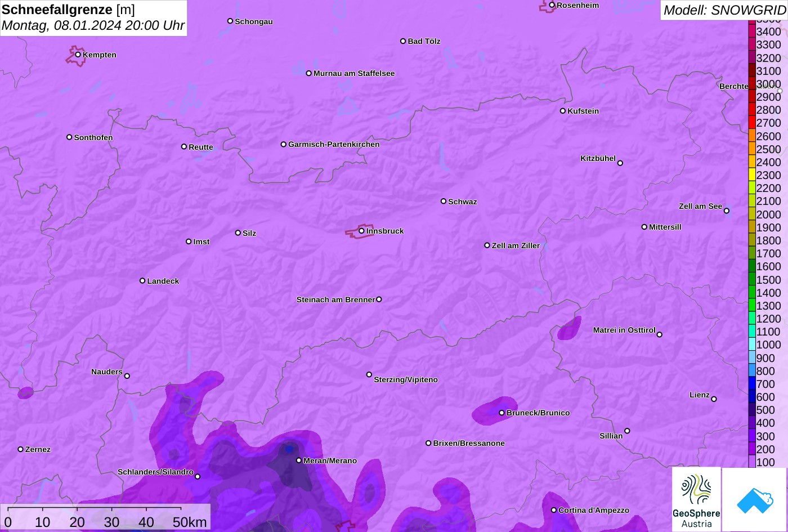Click the Bruneck/Brunico marker dot
This screenshot has width=788, height=532.
tap(502, 413)
